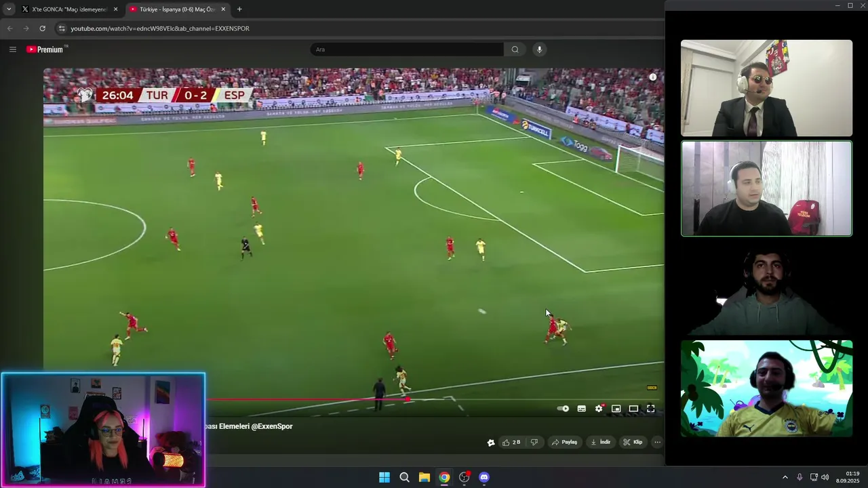Like the video with thumbs up
This screenshot has width=868, height=488.
[x=511, y=443]
